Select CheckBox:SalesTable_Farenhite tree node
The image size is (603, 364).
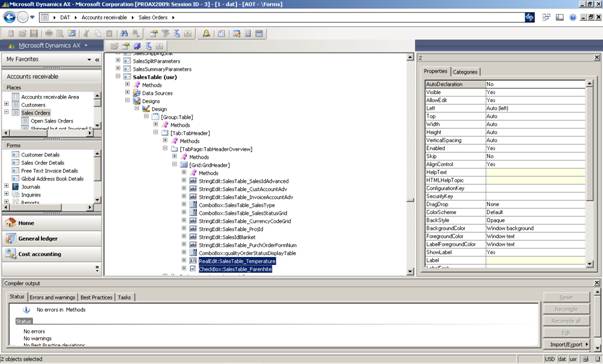coord(235,269)
